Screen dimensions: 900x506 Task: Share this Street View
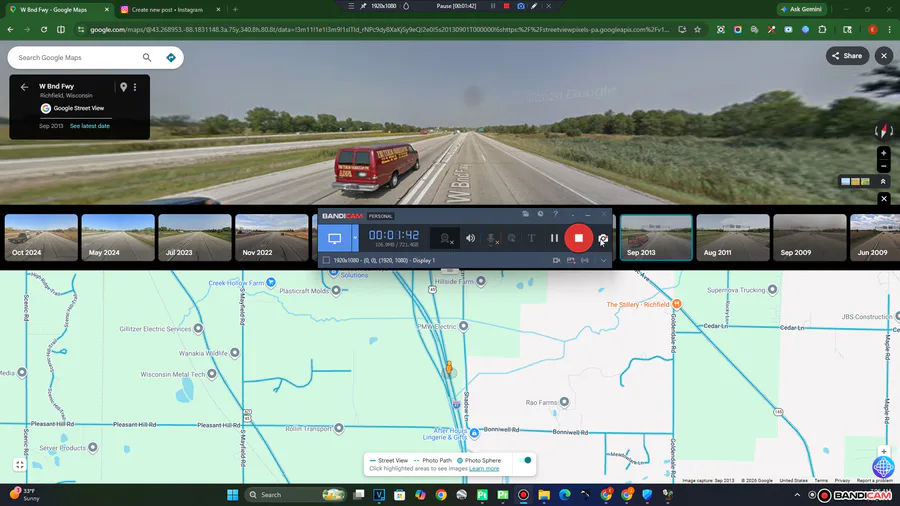click(x=847, y=56)
